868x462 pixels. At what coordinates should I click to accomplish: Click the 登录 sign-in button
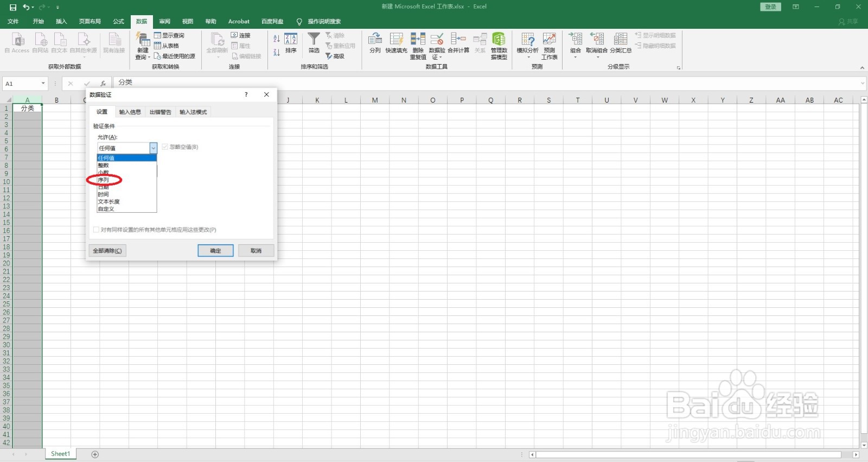771,7
